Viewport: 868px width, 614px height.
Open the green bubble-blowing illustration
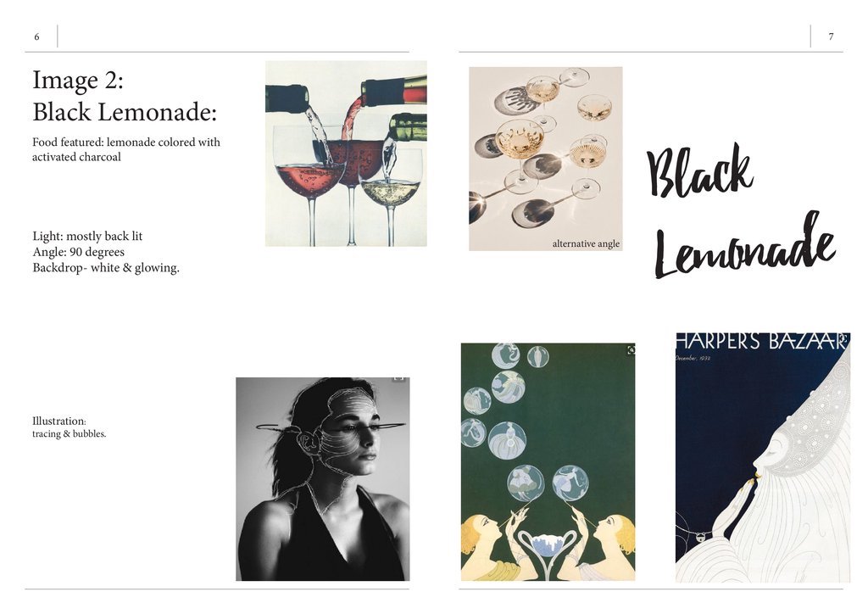pos(548,461)
